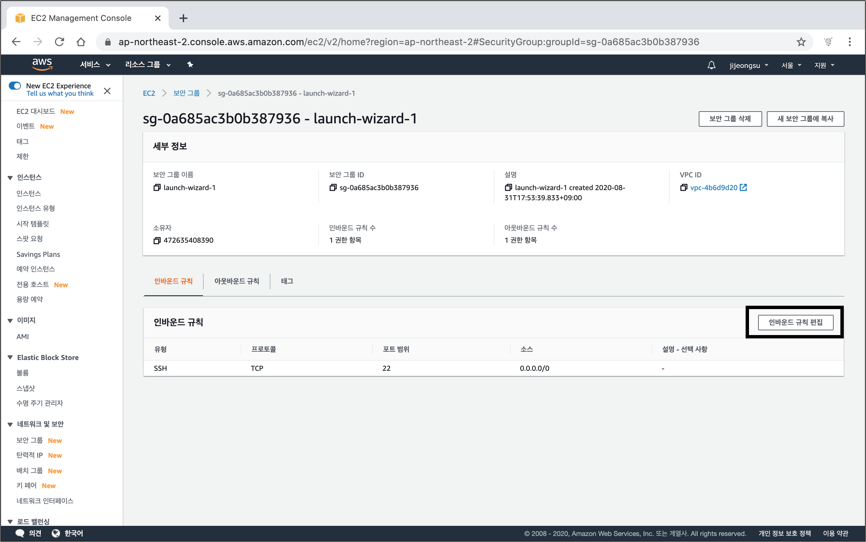Click the pin shortcut icon in navbar
866x542 pixels.
click(190, 65)
